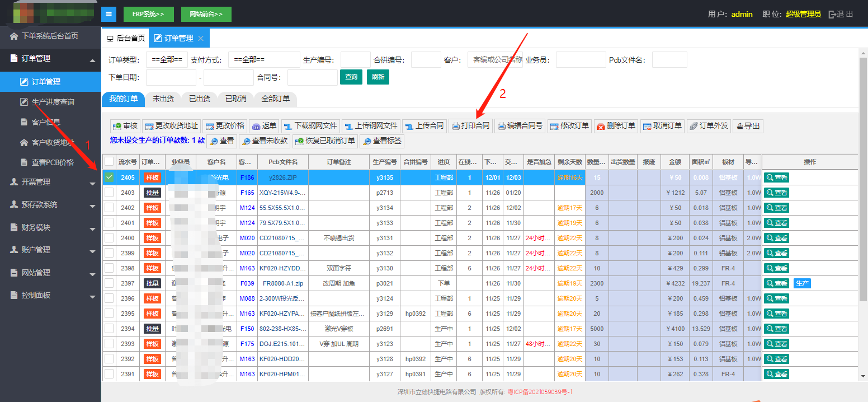Screen dimensions: 868x402
Task: Click the ERP系统>> button
Action: tap(148, 14)
